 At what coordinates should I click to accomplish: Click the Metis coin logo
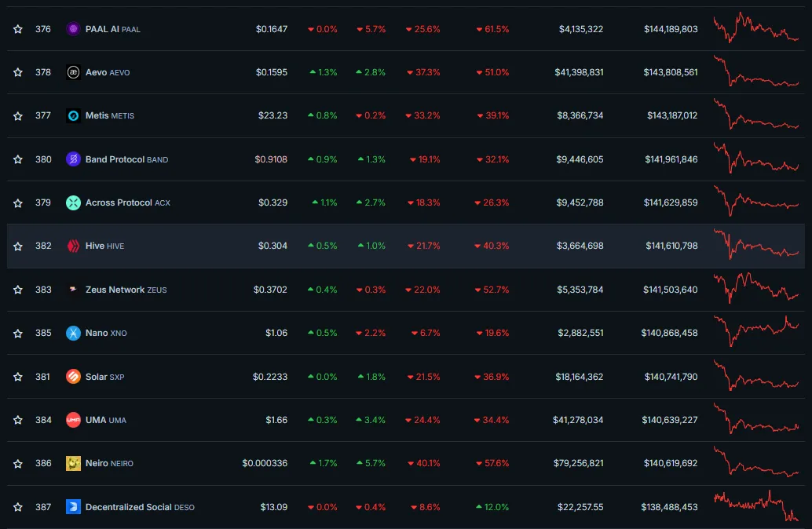click(73, 115)
